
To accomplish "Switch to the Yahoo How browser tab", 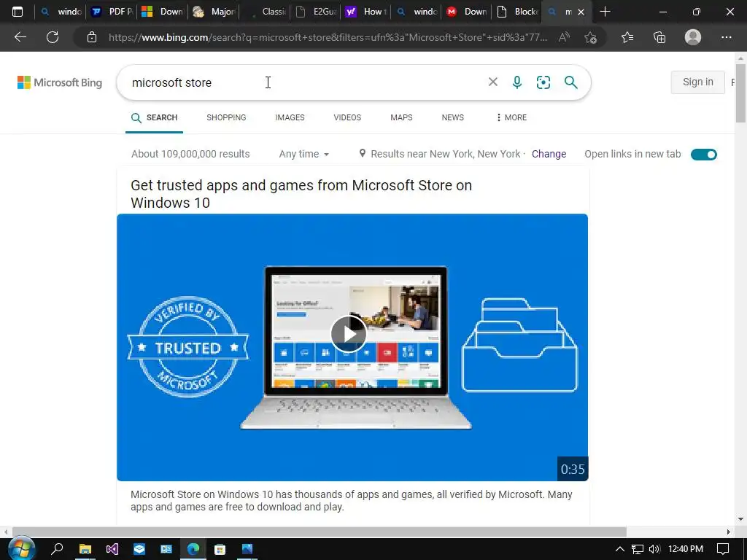I will [x=366, y=12].
